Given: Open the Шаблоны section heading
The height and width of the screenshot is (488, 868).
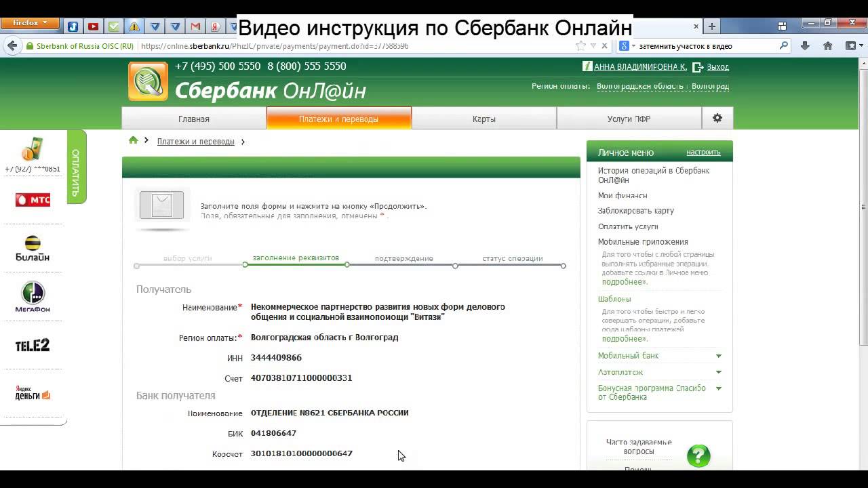Looking at the screenshot, I should tap(614, 299).
